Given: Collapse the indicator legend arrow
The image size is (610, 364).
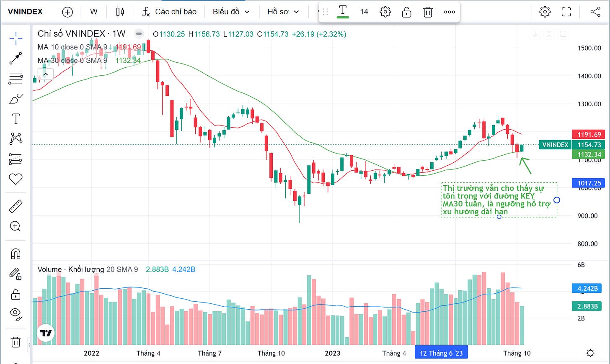Looking at the screenshot, I should (46, 74).
